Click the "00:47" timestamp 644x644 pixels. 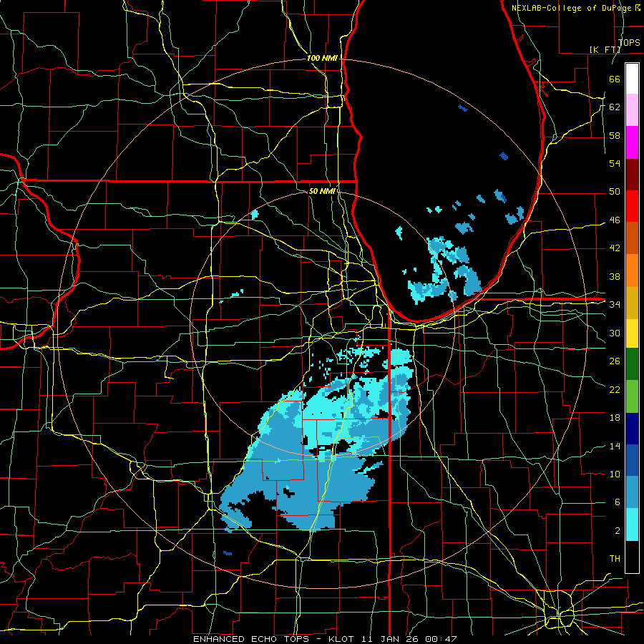tap(441, 639)
